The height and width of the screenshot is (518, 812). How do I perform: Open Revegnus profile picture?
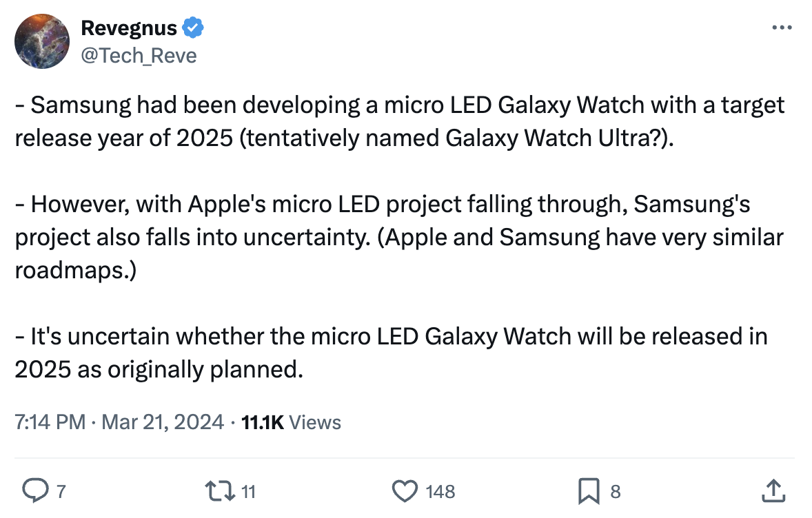pyautogui.click(x=42, y=41)
